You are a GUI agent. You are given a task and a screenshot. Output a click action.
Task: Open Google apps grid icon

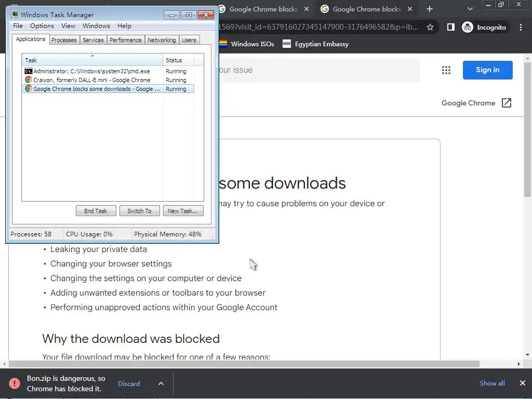click(x=446, y=70)
